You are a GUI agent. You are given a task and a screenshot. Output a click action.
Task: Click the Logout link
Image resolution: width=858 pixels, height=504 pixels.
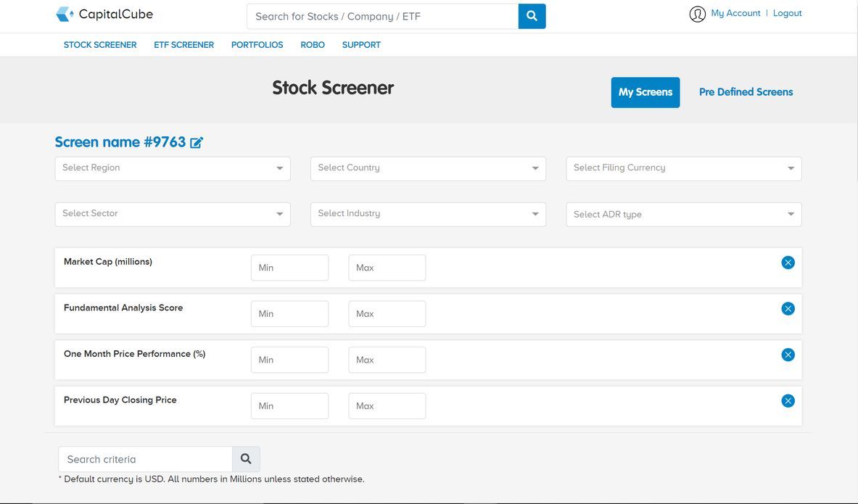point(787,14)
